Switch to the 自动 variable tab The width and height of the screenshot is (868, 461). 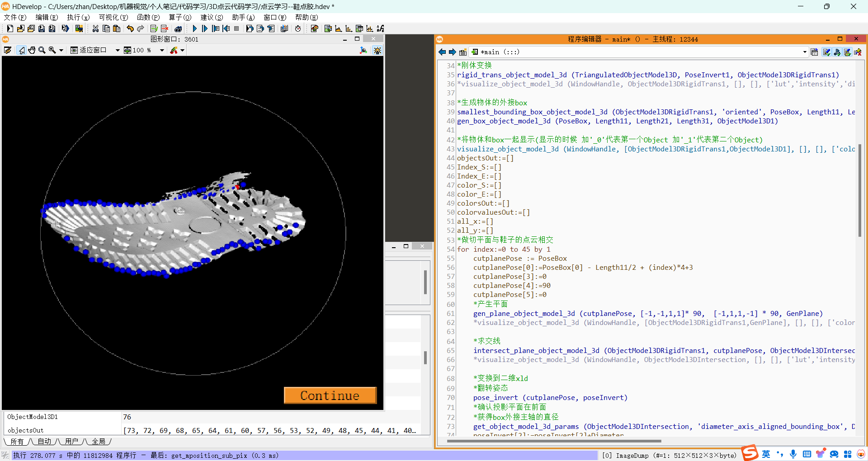point(44,441)
